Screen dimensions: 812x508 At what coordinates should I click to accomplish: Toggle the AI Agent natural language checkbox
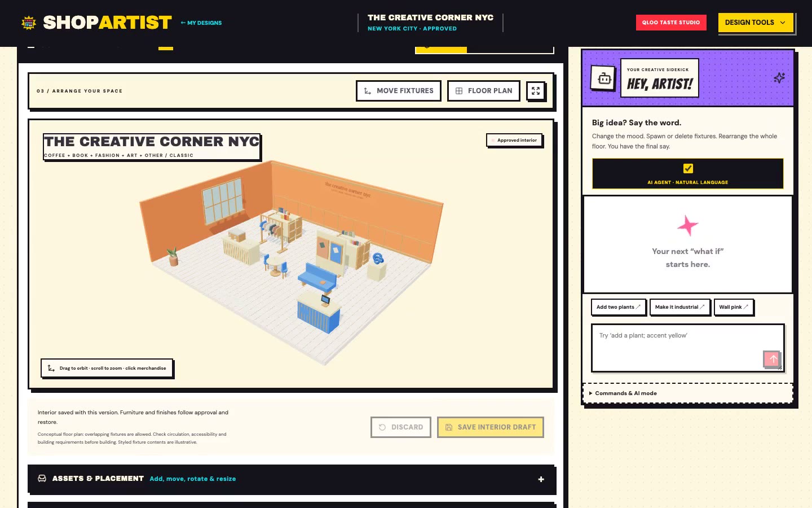[x=688, y=168]
